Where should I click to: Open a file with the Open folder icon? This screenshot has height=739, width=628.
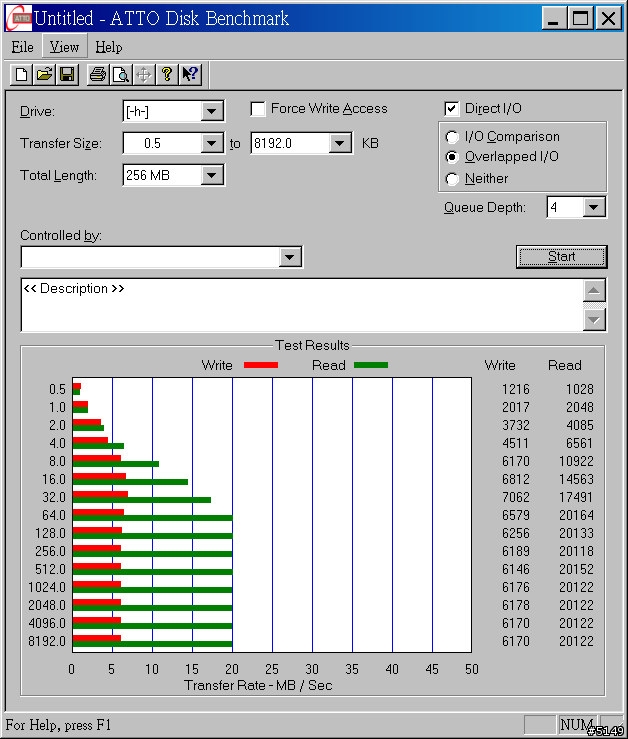44,74
